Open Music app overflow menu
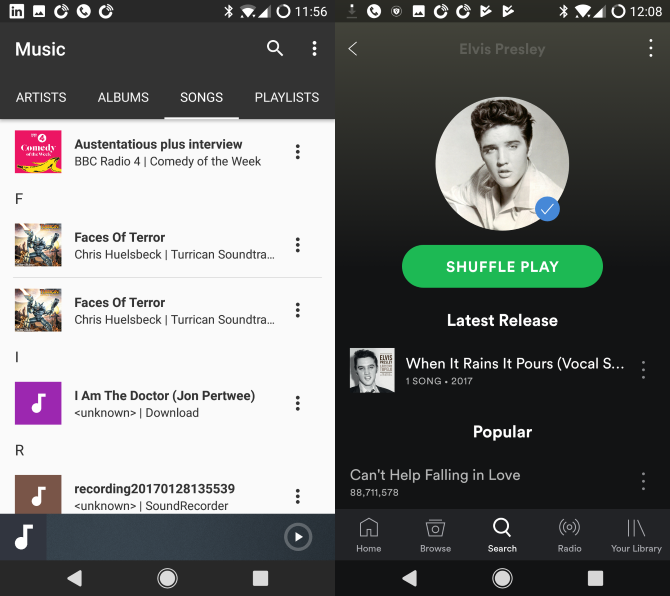This screenshot has width=670, height=596. (314, 49)
